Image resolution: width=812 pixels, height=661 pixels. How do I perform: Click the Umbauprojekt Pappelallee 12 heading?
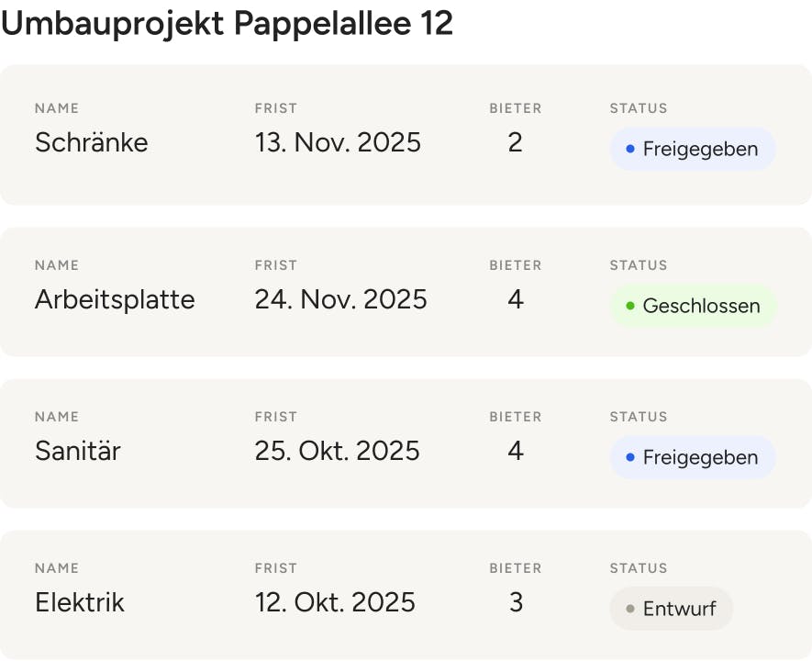pyautogui.click(x=227, y=23)
